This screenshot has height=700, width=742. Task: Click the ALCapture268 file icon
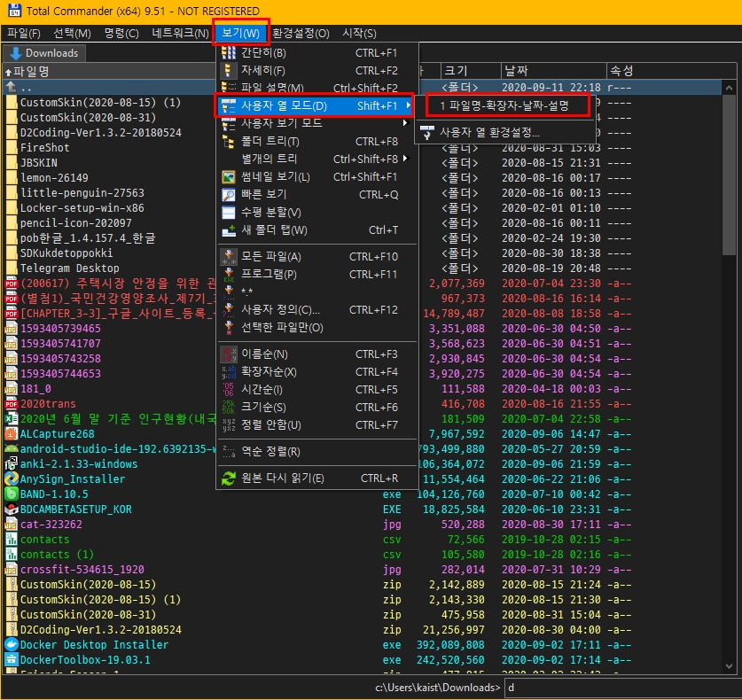pyautogui.click(x=12, y=433)
